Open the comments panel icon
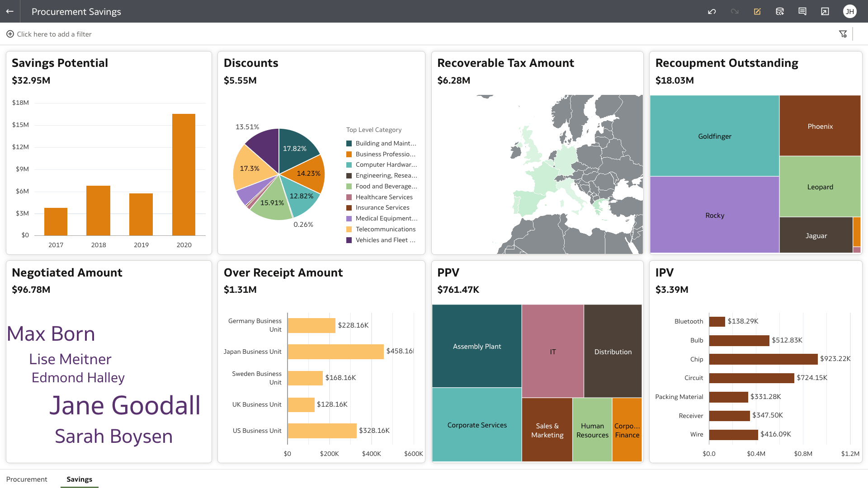Screen dimensions: 868x488 [802, 11]
